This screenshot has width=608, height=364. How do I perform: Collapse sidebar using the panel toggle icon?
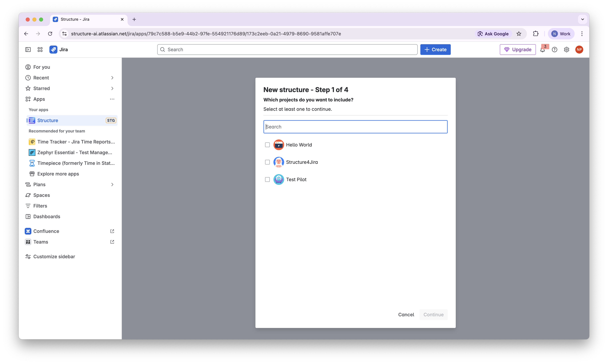pos(28,50)
